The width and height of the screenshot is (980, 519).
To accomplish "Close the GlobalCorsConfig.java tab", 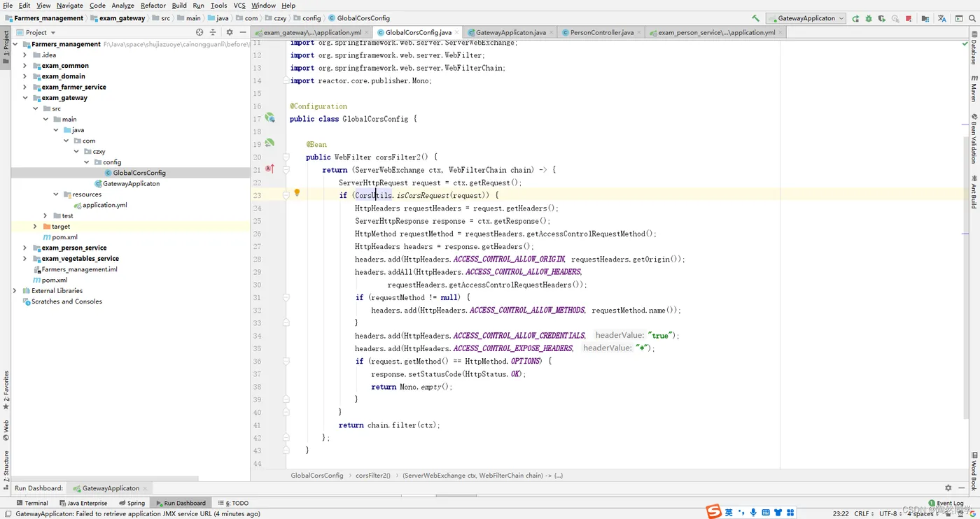I will tap(457, 32).
